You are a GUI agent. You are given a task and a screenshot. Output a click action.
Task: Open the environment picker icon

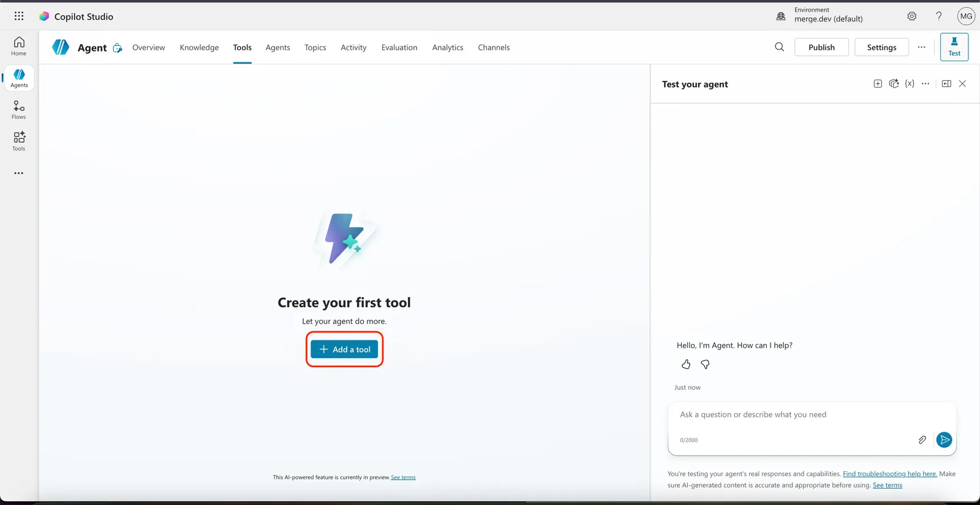(x=781, y=17)
